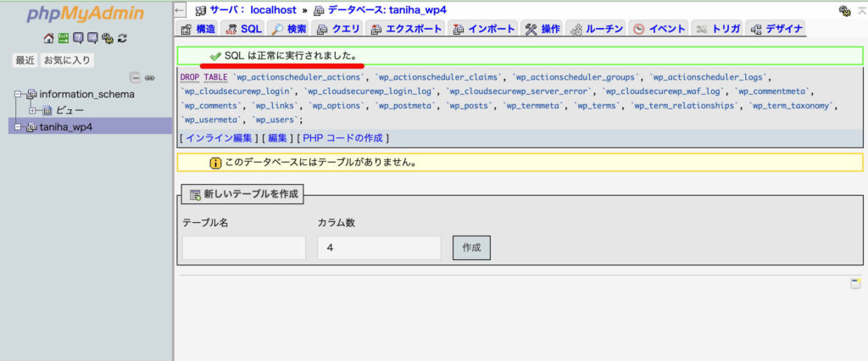This screenshot has width=868, height=361.
Task: Collapse the information_schema tree node
Action: click(x=18, y=94)
